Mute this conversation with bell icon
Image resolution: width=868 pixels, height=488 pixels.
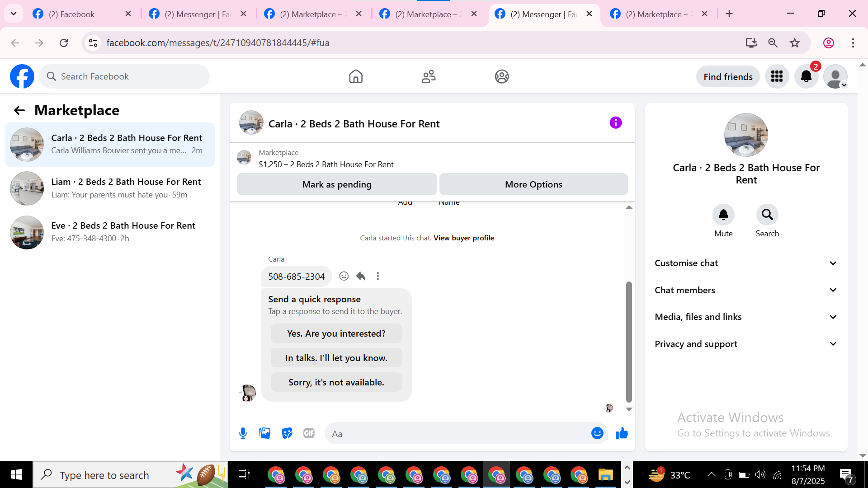723,215
